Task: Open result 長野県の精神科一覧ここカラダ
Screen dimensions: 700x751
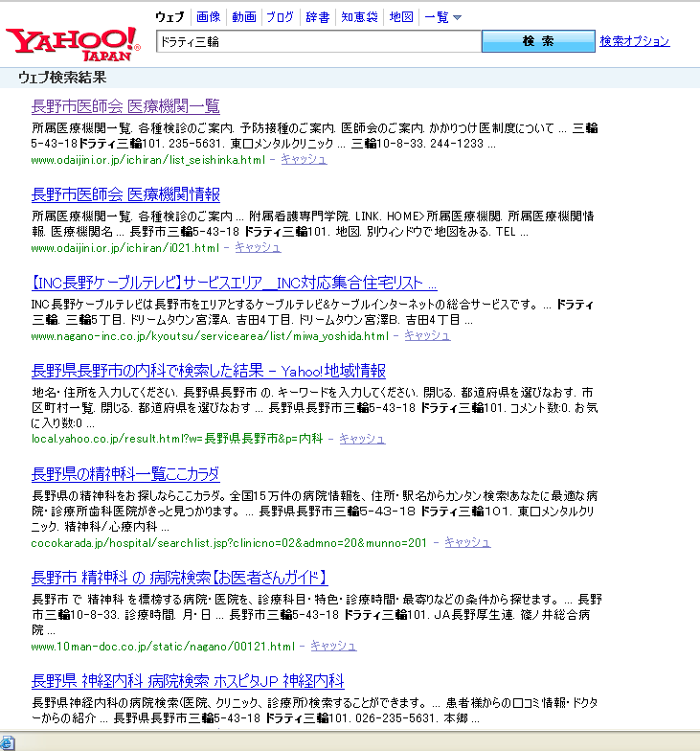Action: click(x=125, y=474)
